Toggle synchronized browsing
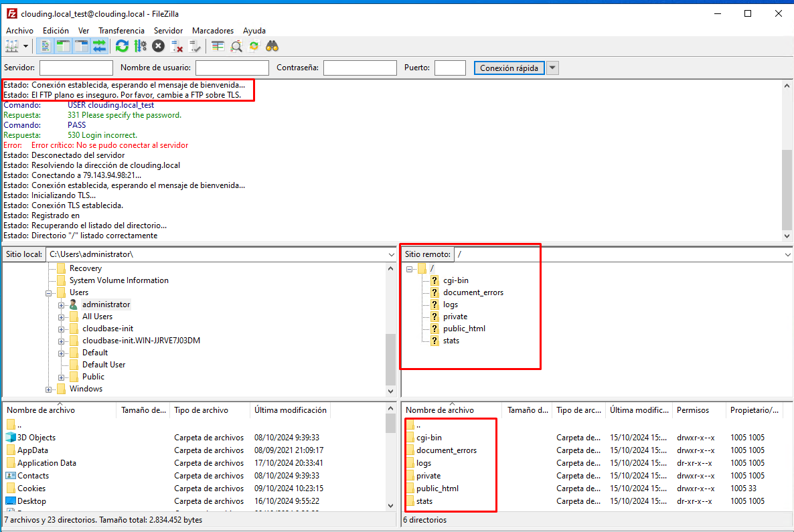This screenshot has width=794, height=532. pos(254,47)
